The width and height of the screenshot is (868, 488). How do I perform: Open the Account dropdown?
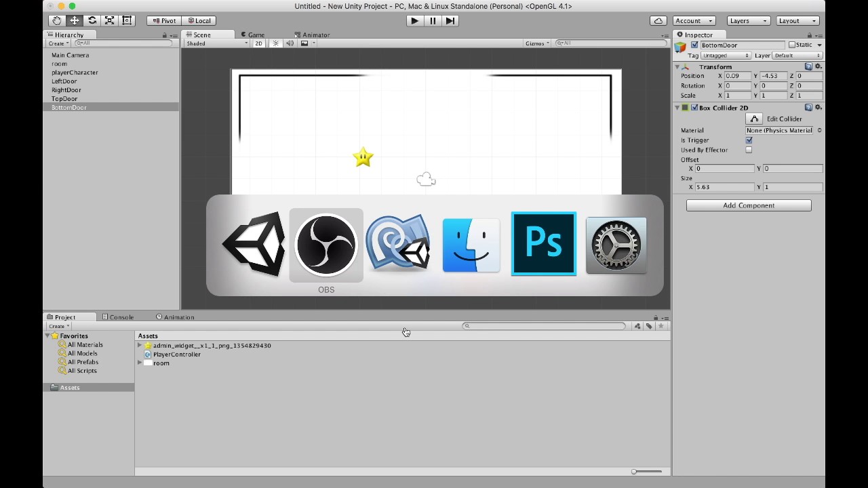tap(694, 21)
